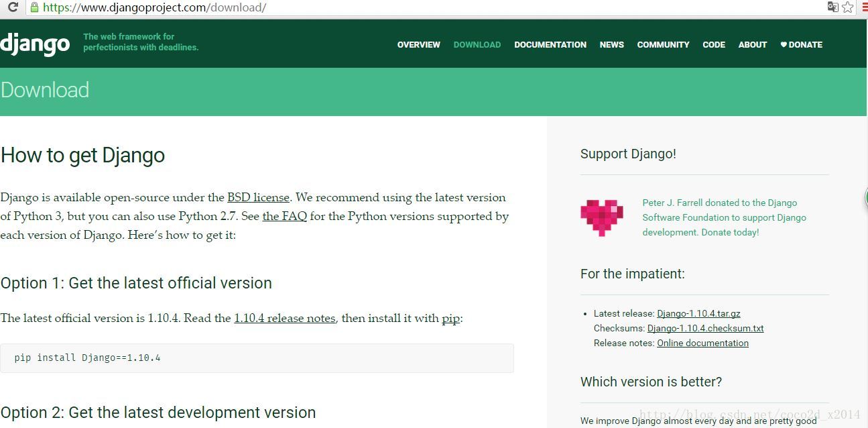Click the pip link
Screen dimensions: 868x428
450,318
